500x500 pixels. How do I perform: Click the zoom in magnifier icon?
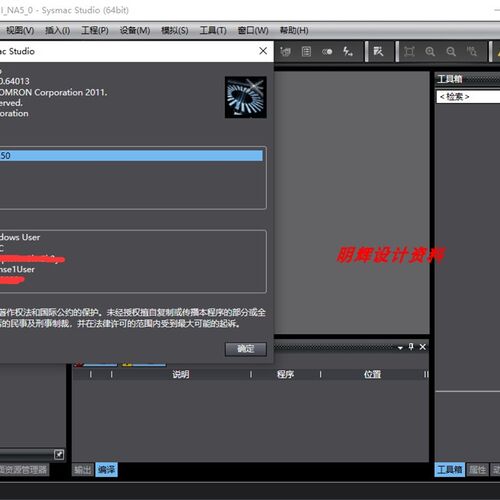click(430, 52)
